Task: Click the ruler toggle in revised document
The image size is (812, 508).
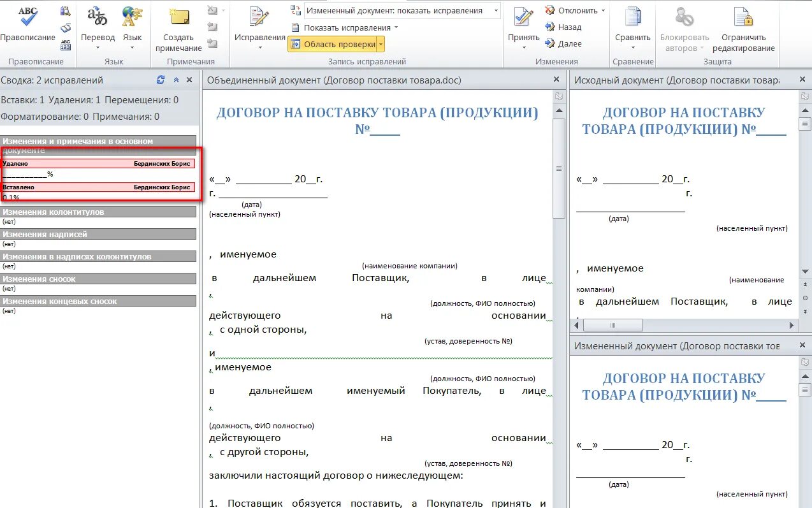Action: pos(805,362)
